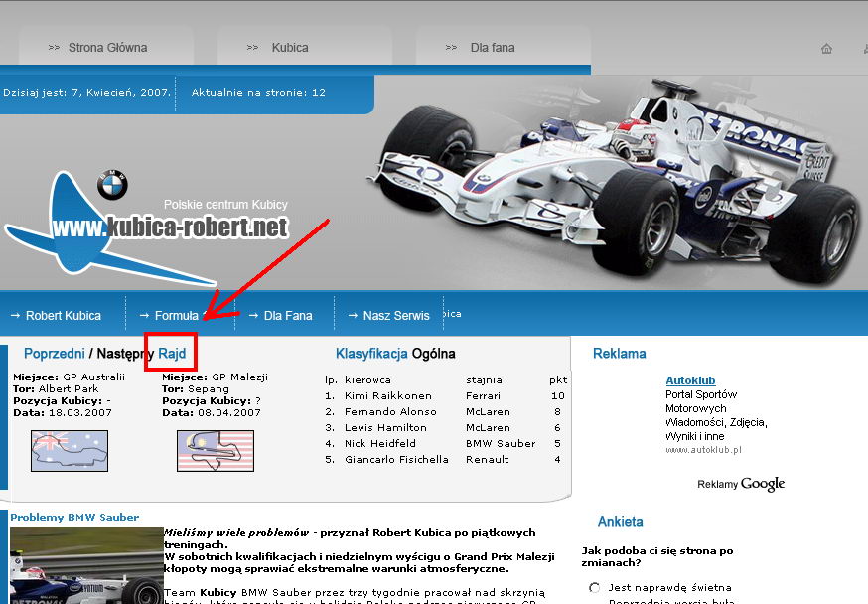Screen dimensions: 868x604
Task: Click the Giancarlo Fisichella standings row
Action: coord(445,460)
